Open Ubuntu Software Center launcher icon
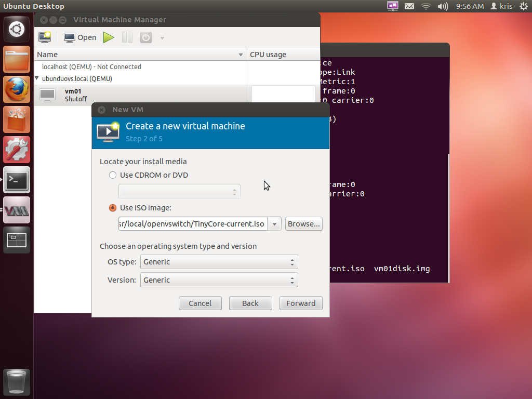 coord(17,119)
